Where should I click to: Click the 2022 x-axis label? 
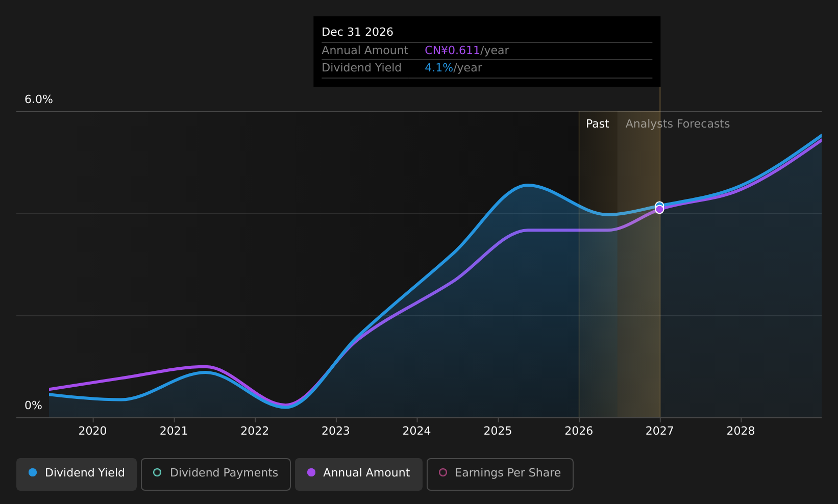(x=255, y=431)
